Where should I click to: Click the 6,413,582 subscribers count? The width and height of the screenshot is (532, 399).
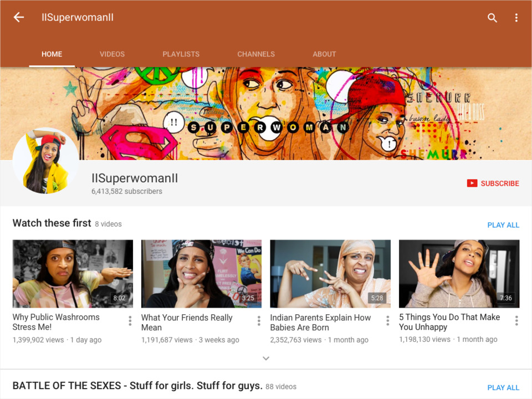click(x=126, y=191)
